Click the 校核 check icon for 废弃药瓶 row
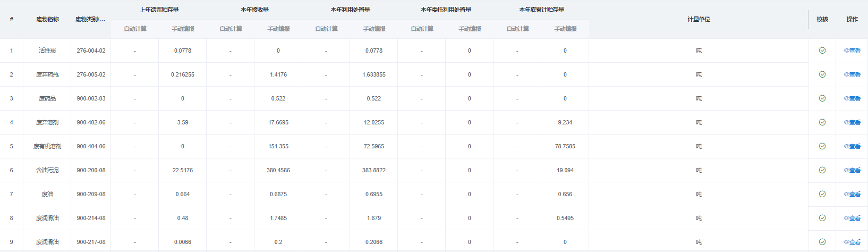 pos(822,74)
